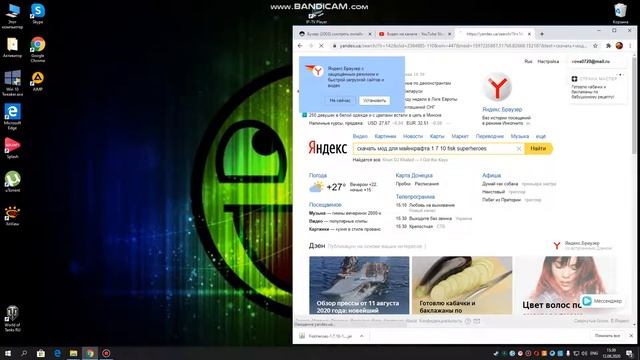Switch to Bandicam recorder in taskbar
Screen dimensions: 640x360
(x=106, y=353)
